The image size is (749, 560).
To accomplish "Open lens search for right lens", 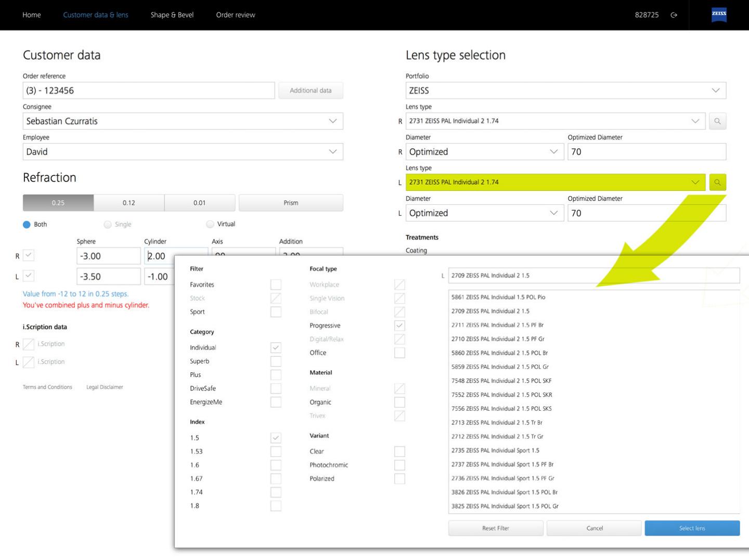I will (x=717, y=121).
